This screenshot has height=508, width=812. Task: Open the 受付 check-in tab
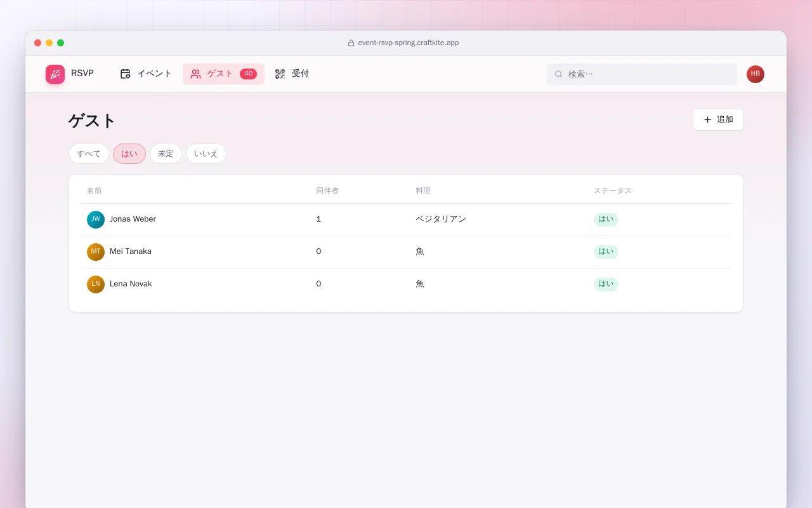[292, 74]
